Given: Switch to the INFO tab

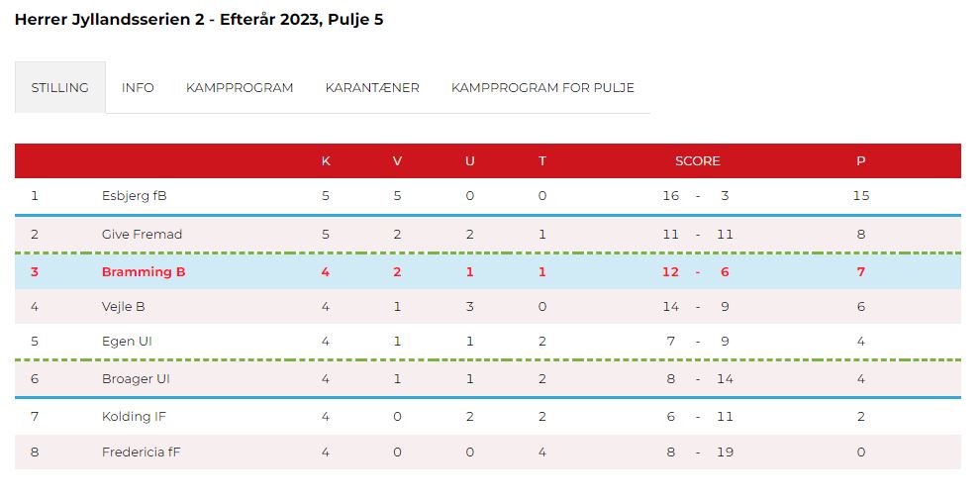Looking at the screenshot, I should [x=138, y=87].
